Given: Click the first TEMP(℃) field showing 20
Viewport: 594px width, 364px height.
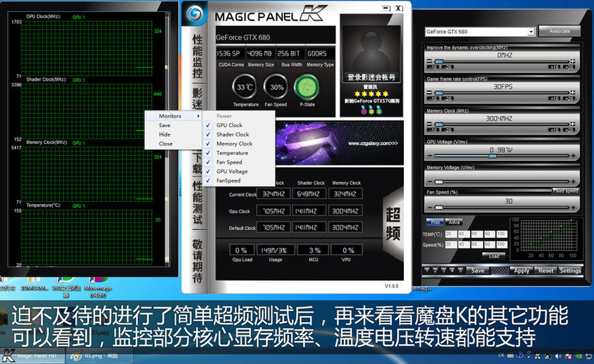Looking at the screenshot, I should pyautogui.click(x=450, y=234).
